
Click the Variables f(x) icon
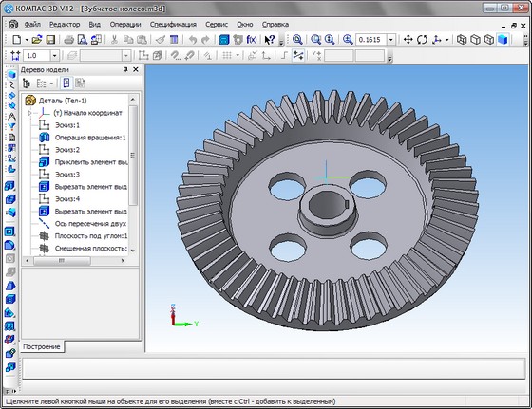click(252, 40)
